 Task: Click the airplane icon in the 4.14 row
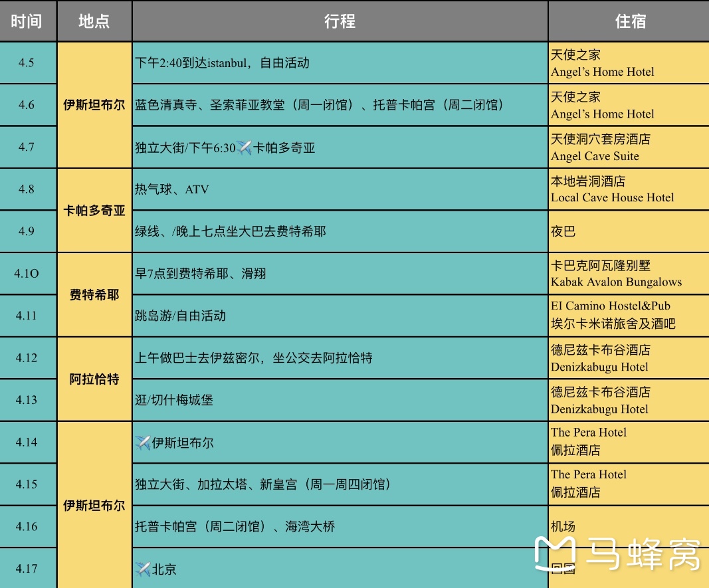pyautogui.click(x=143, y=442)
